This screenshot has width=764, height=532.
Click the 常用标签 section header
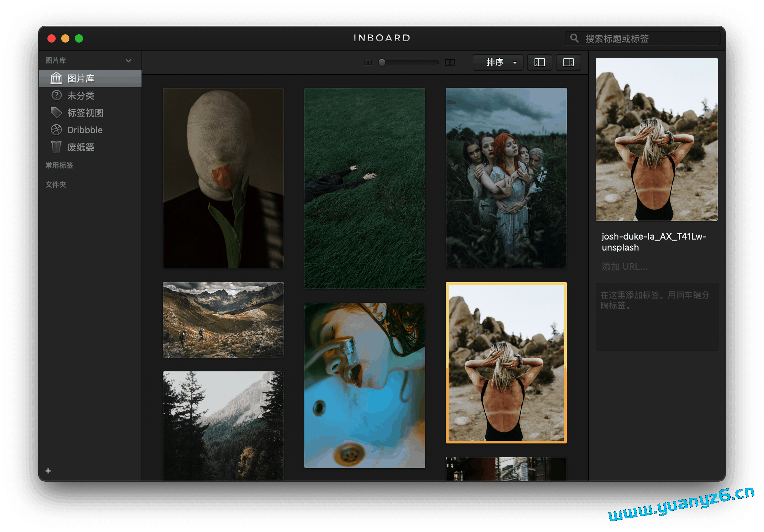point(59,165)
